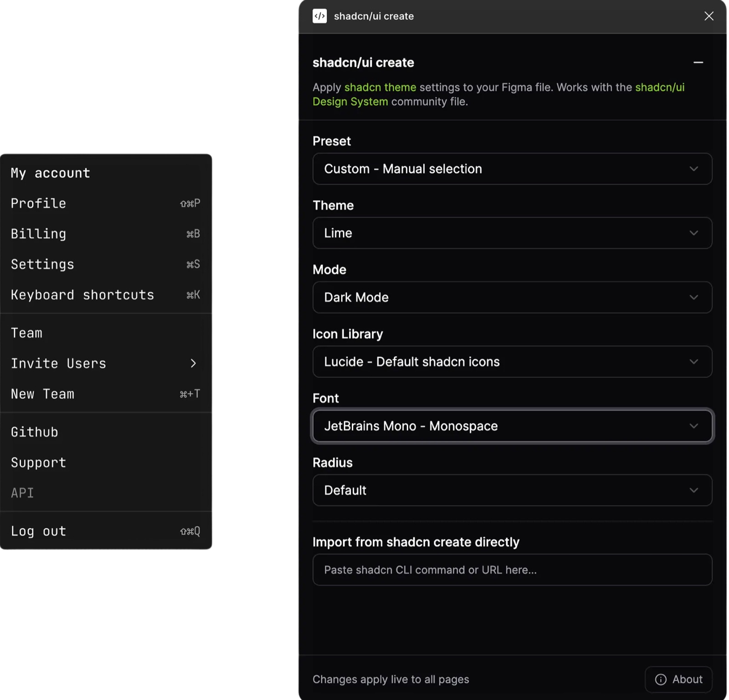Collapse the shadcn/ui create header section
Image resolution: width=729 pixels, height=700 pixels.
(698, 62)
